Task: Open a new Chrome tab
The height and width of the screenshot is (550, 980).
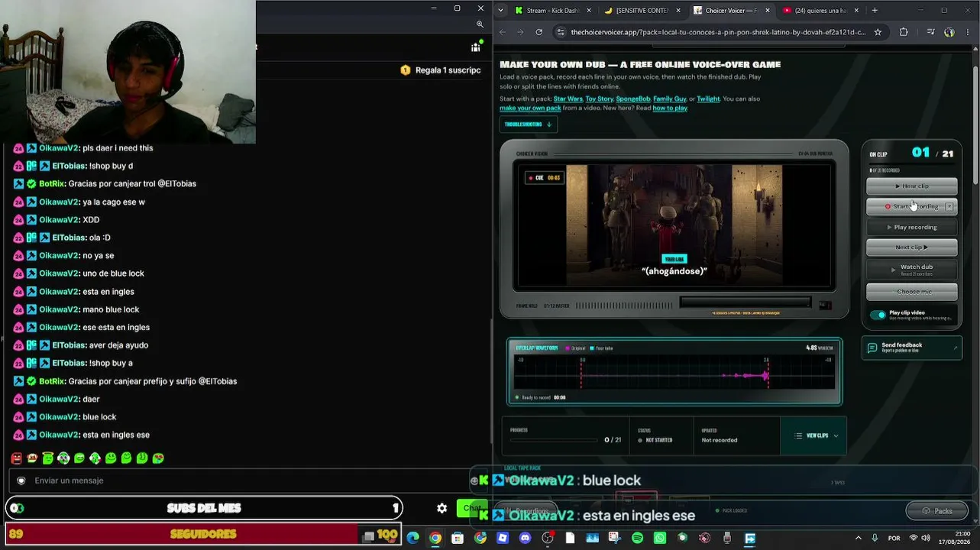Action: pos(875,11)
